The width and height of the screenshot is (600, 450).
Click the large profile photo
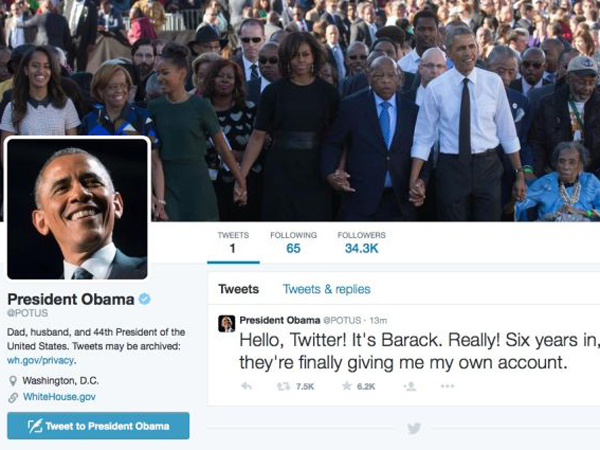(77, 209)
